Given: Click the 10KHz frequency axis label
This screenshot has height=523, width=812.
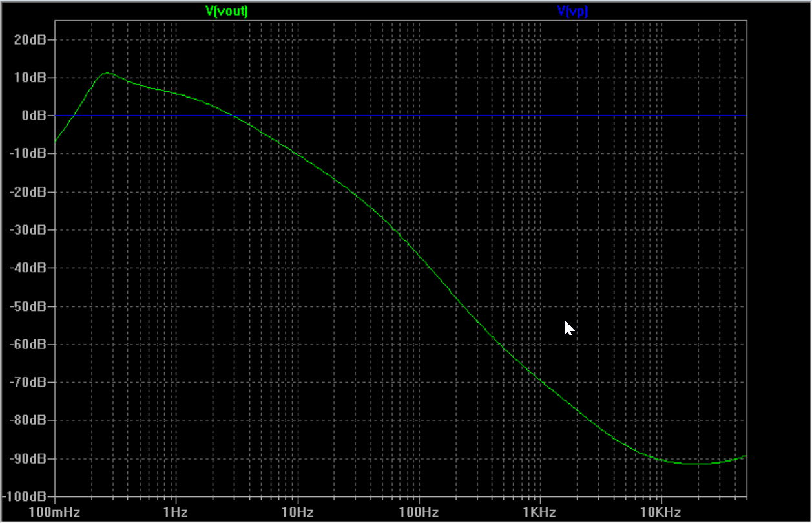Looking at the screenshot, I should coord(661,513).
